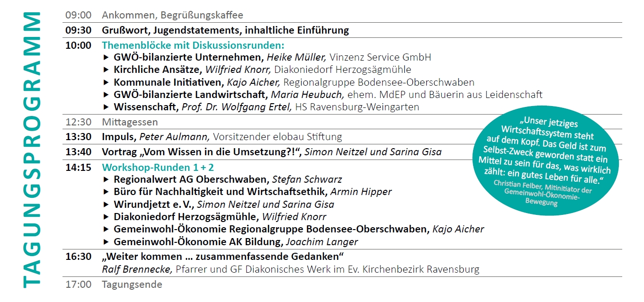Image resolution: width=644 pixels, height=302 pixels.
Task: Open the Themenblöcke mit Diskussionsrunden heading
Action: [193, 45]
